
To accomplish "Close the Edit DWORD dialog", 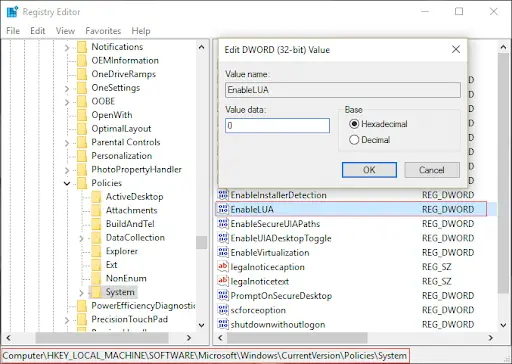I will coord(456,50).
